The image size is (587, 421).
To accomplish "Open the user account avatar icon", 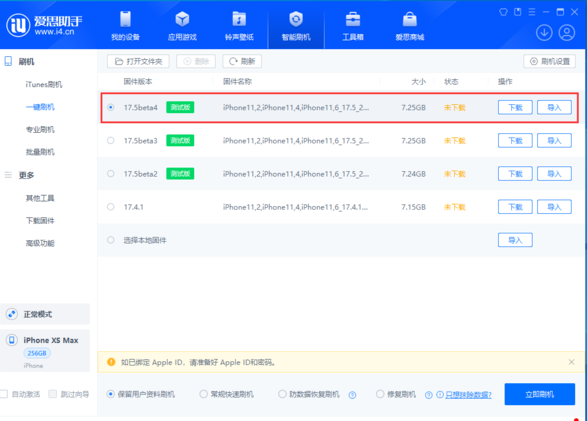I will pos(567,33).
